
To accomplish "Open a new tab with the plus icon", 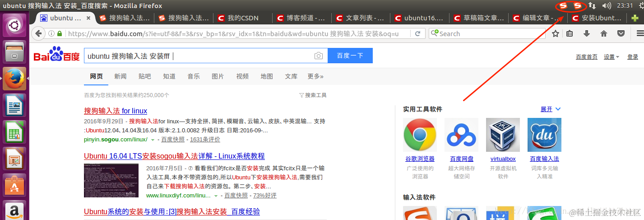I will 635,18.
